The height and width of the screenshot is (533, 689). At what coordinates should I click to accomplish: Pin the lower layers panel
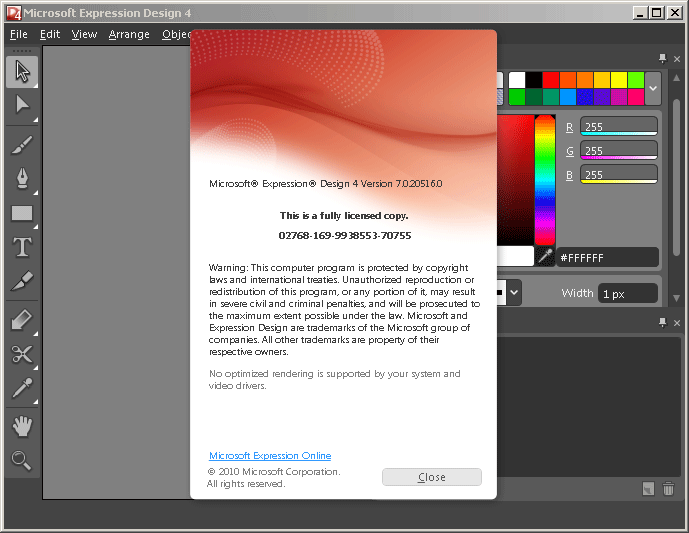coord(662,323)
